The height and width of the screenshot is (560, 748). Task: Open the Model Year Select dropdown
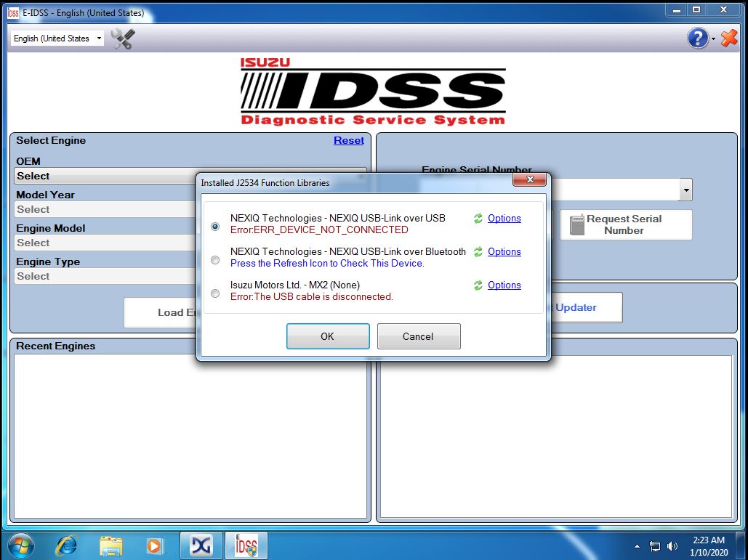pos(105,209)
